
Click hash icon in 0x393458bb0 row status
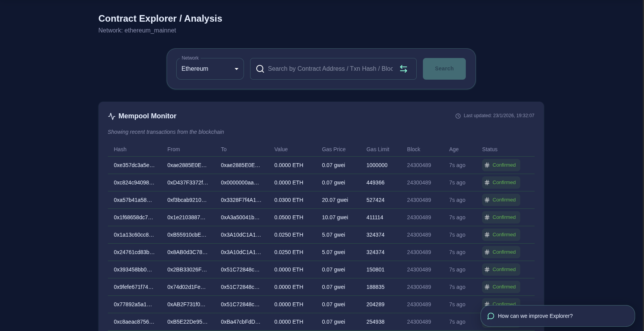[x=487, y=270]
